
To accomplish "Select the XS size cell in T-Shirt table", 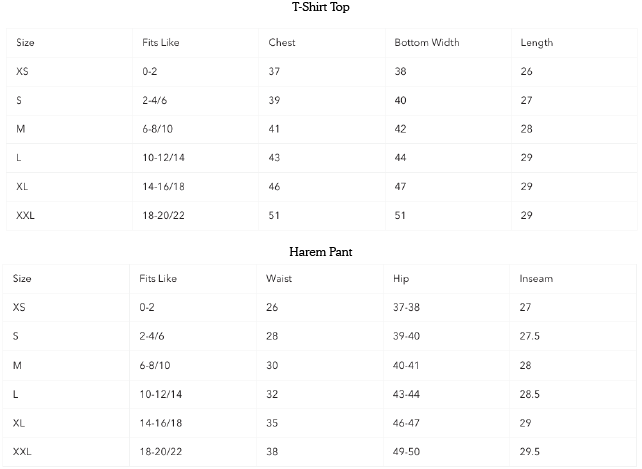I will pos(23,72).
